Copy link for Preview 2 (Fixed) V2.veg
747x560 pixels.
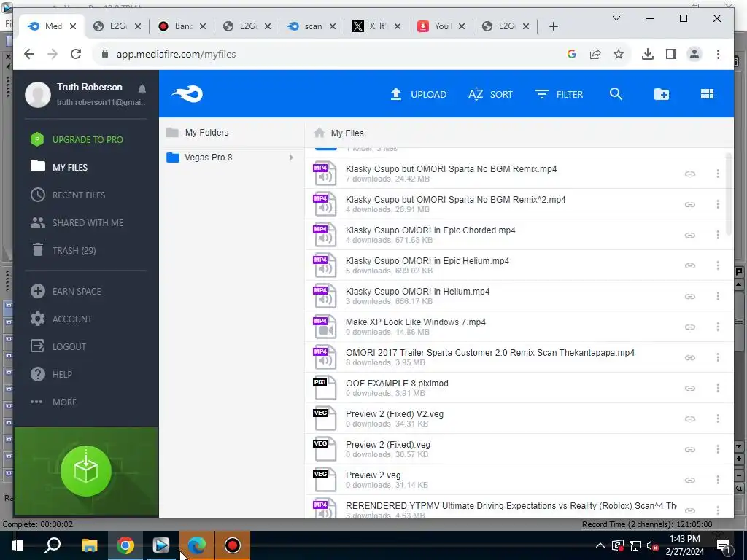coord(690,419)
